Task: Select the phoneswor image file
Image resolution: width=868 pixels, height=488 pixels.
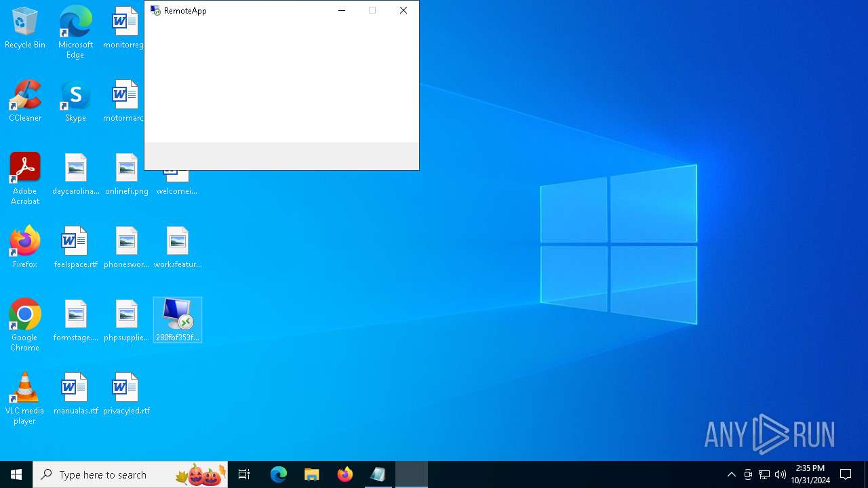Action: [126, 248]
